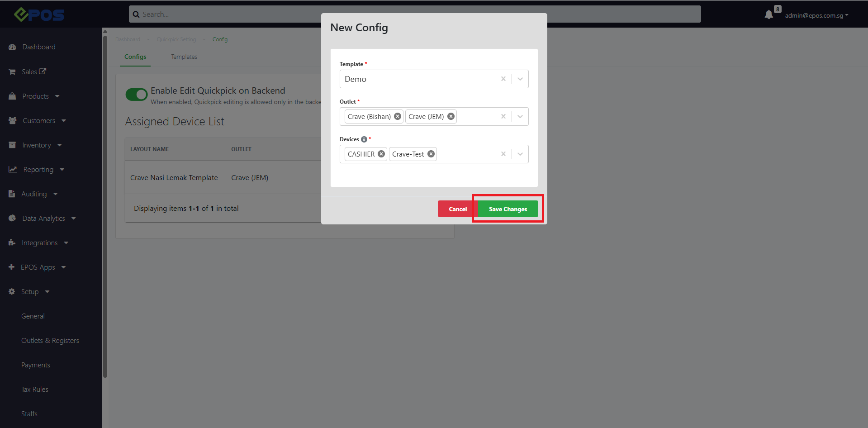This screenshot has width=868, height=428.
Task: Clear all selected devices
Action: (503, 154)
